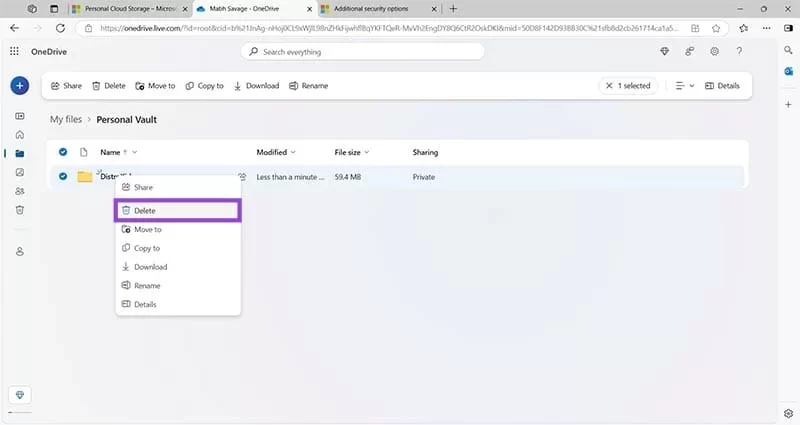The image size is (800, 425).
Task: Click the blue Add new plus button
Action: (19, 86)
